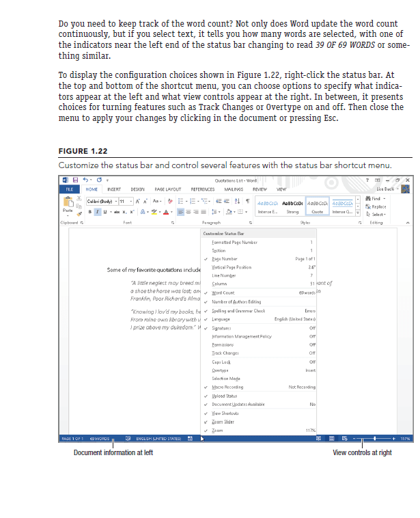420x518 pixels.
Task: Click the Paste icon in Clipboard group
Action: coord(68,204)
